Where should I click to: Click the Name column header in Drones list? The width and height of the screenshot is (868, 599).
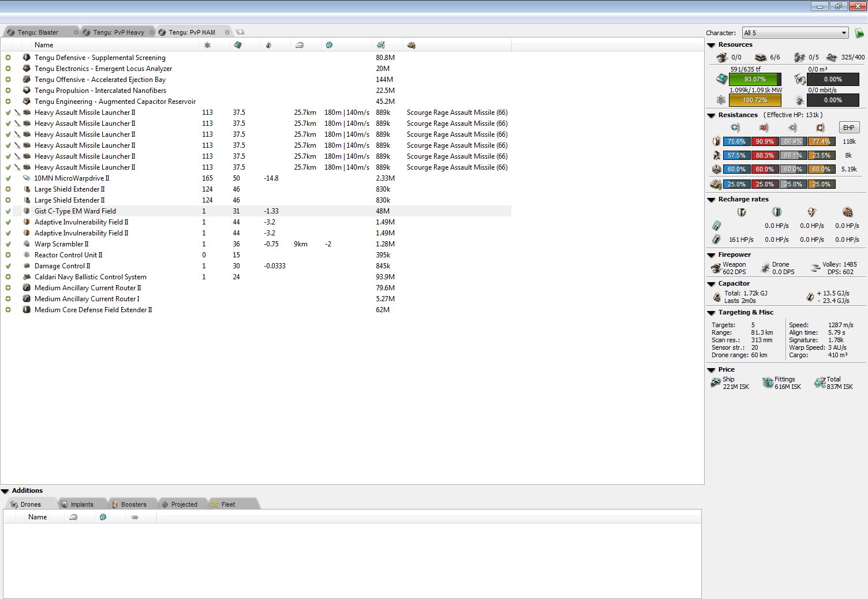pos(38,517)
